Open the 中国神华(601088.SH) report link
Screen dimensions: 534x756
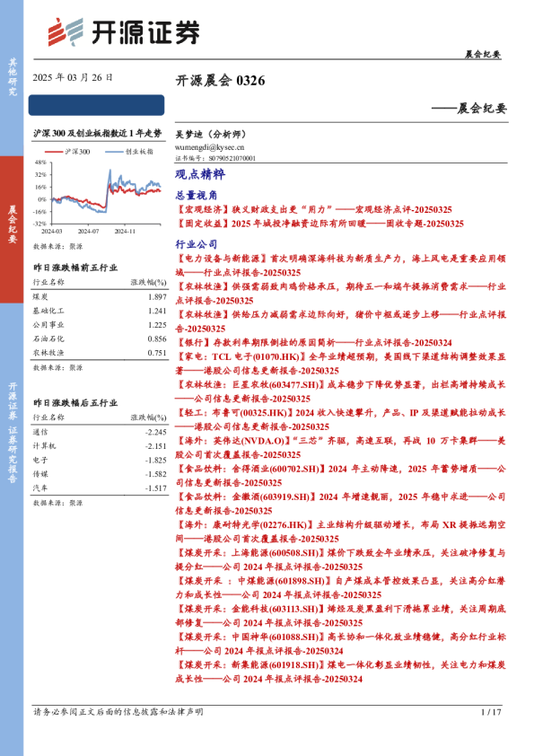(340, 643)
